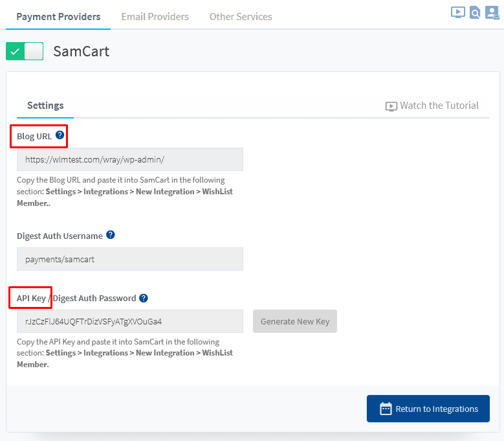Screen dimensions: 504x441
Task: Switch to the Email Providers tab
Action: point(155,17)
